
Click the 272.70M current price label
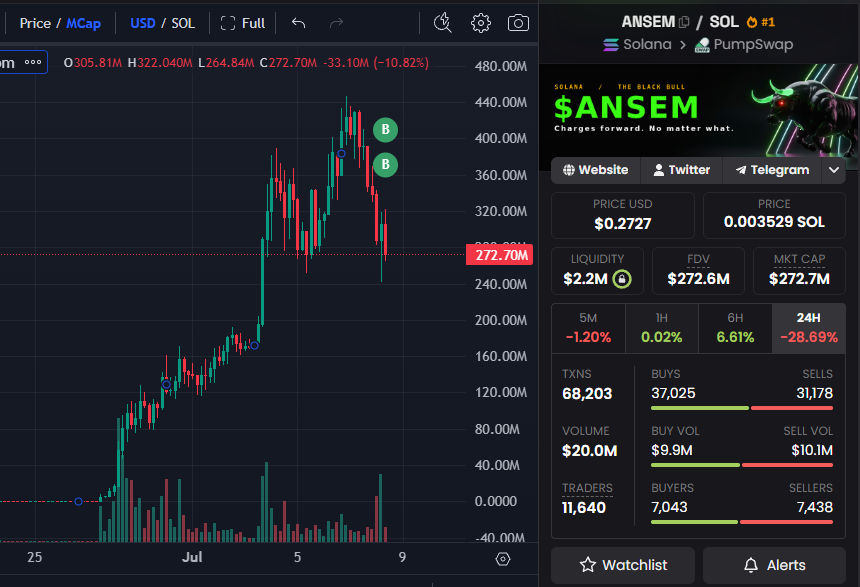point(500,255)
